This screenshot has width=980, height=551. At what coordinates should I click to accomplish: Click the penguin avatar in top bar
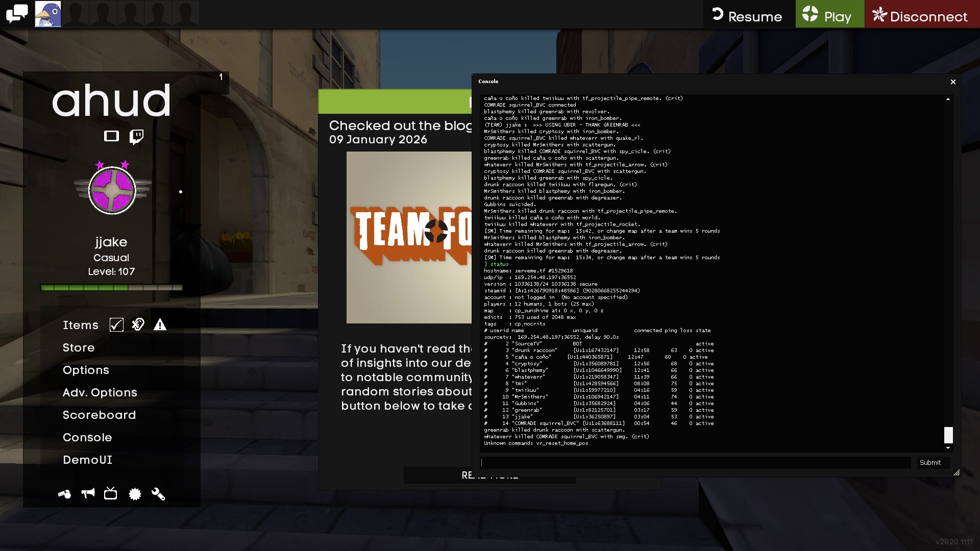tap(48, 14)
